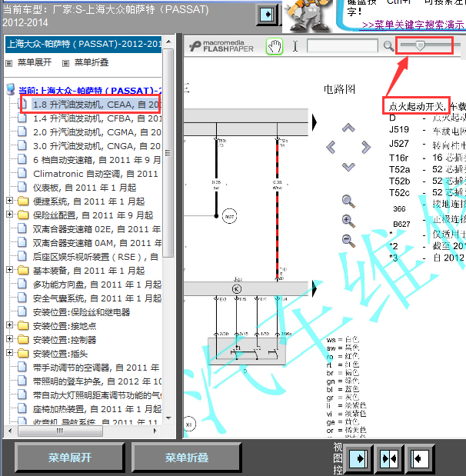Click the 上海大众-帕萨特 blue tree header
Screen dimensions: 466x476
pyautogui.click(x=84, y=45)
